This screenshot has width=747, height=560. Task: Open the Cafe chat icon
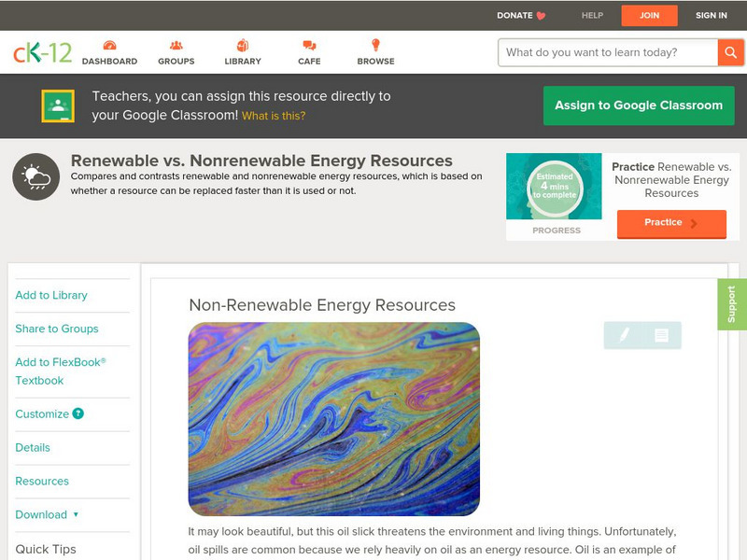click(x=309, y=46)
